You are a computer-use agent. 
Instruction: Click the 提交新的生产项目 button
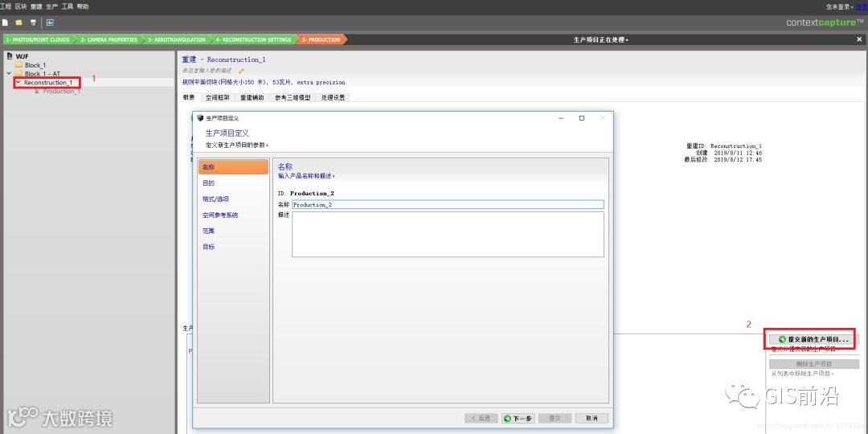click(x=813, y=339)
